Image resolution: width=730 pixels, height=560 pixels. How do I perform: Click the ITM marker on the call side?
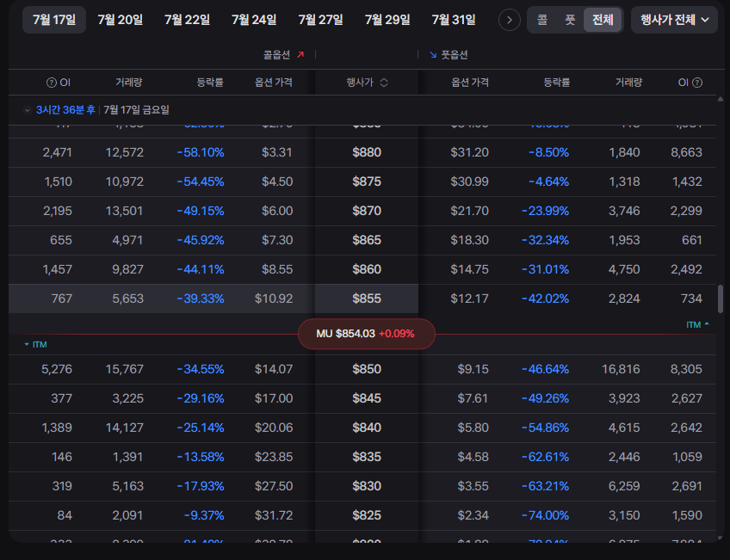click(36, 345)
